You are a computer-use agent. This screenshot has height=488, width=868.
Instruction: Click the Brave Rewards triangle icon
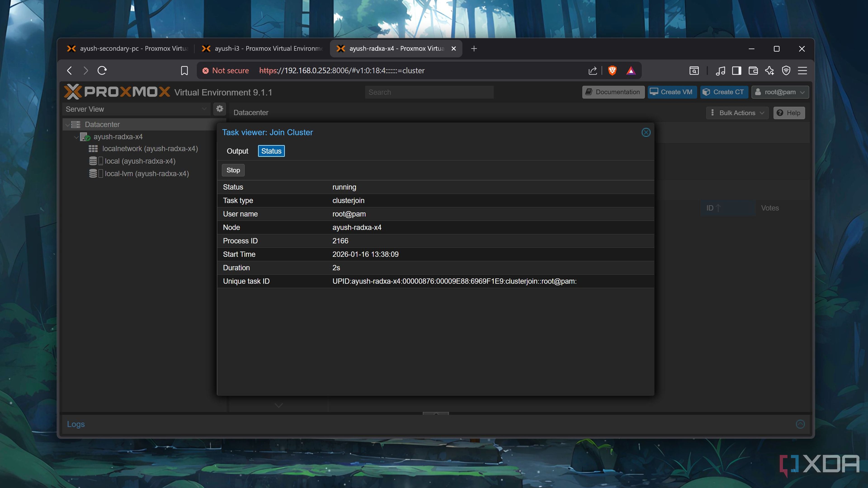(631, 70)
